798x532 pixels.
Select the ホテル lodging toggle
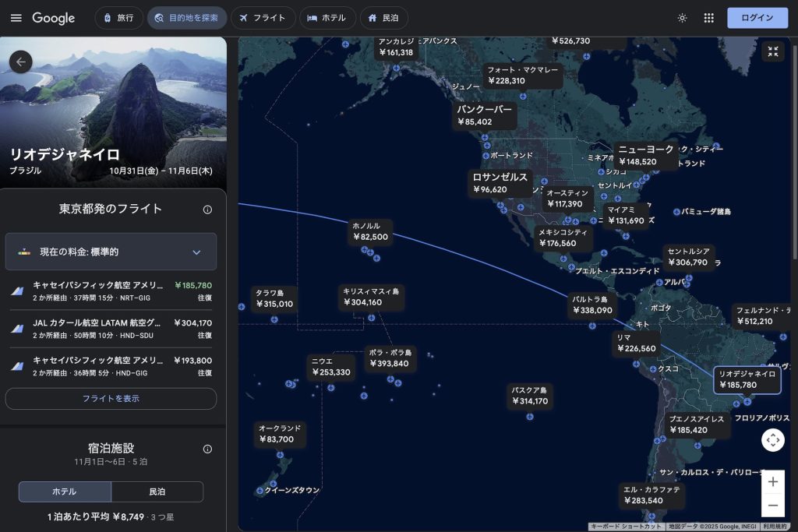[65, 491]
